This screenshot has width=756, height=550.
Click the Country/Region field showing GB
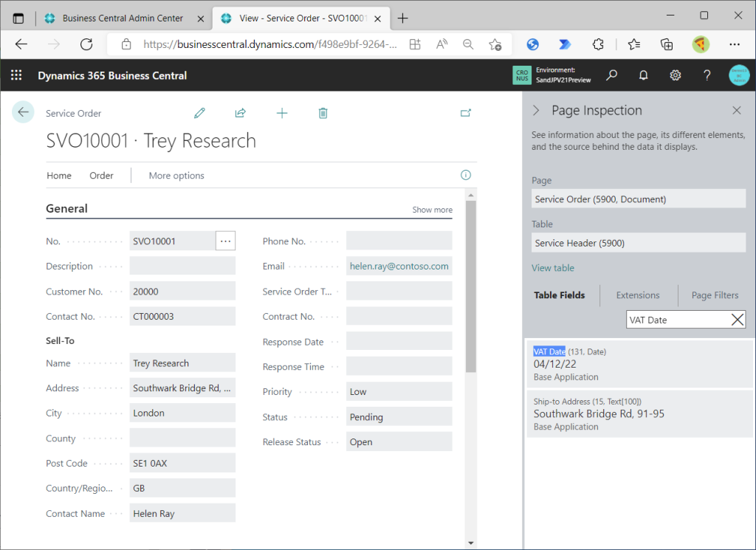tap(182, 488)
